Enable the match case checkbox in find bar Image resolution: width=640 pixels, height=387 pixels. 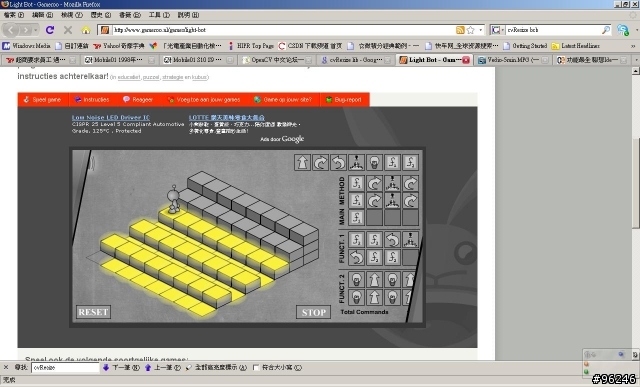tap(256, 367)
